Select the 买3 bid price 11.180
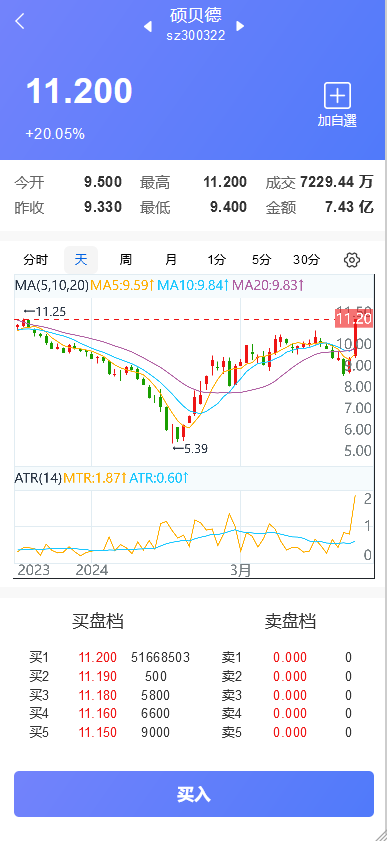The height and width of the screenshot is (842, 387). 98,695
